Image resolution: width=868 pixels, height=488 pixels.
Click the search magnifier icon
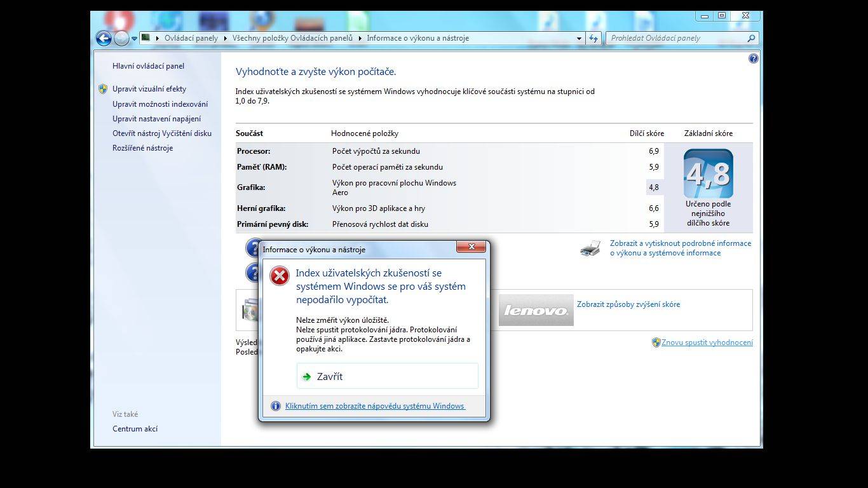(751, 38)
